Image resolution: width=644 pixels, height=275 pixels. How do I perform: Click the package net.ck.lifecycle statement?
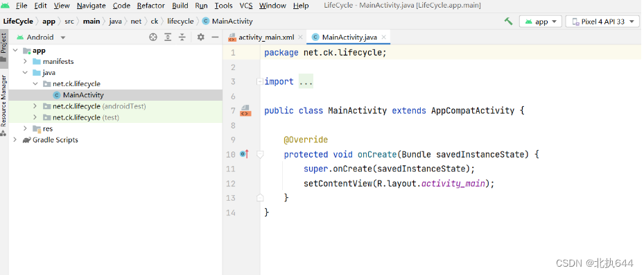coord(325,53)
